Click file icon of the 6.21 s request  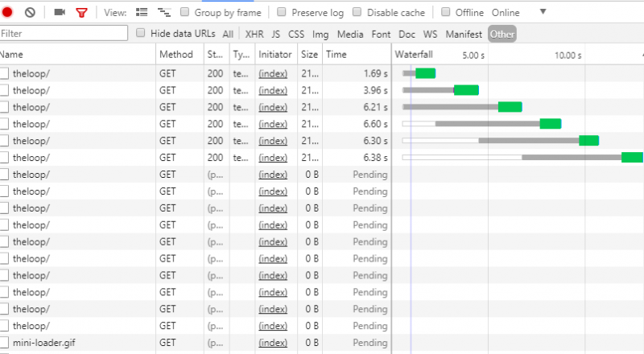(4, 107)
